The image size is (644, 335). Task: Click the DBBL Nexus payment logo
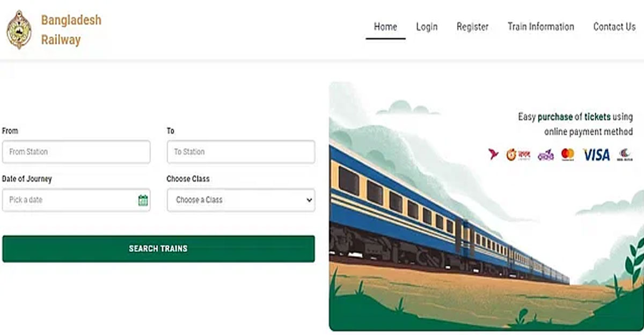coord(625,155)
